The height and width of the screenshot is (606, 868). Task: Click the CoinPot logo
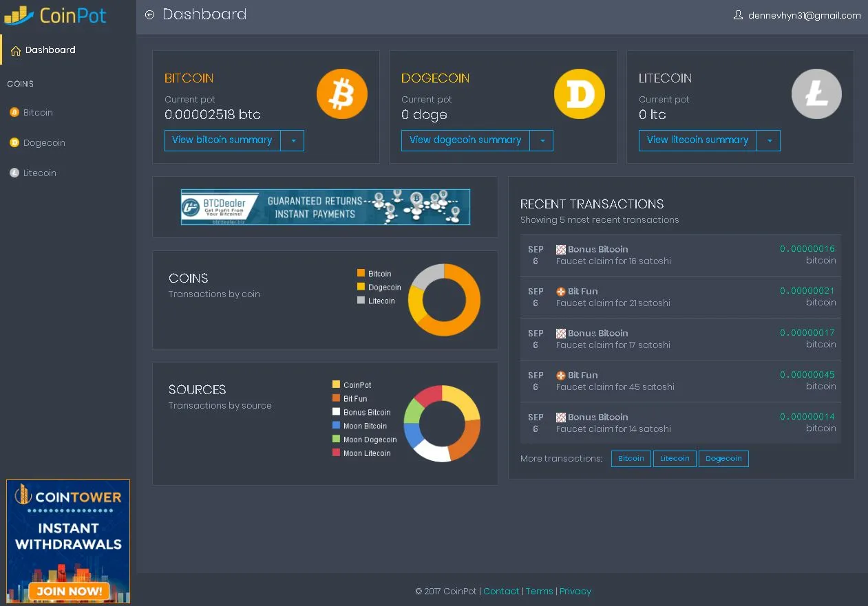[55, 14]
